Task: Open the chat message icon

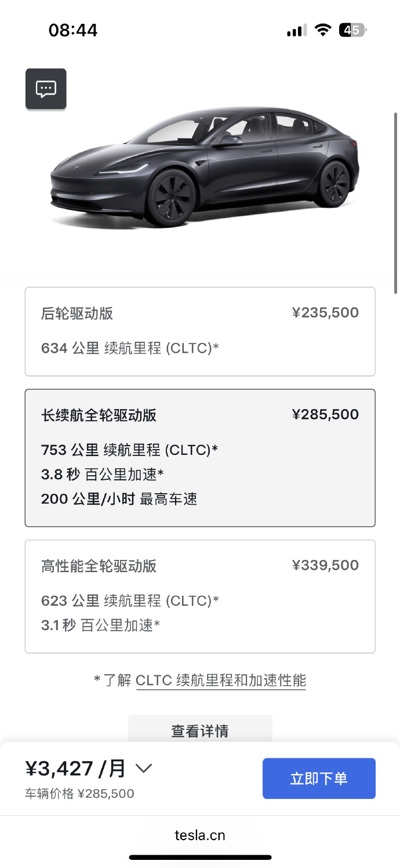Action: click(x=46, y=89)
